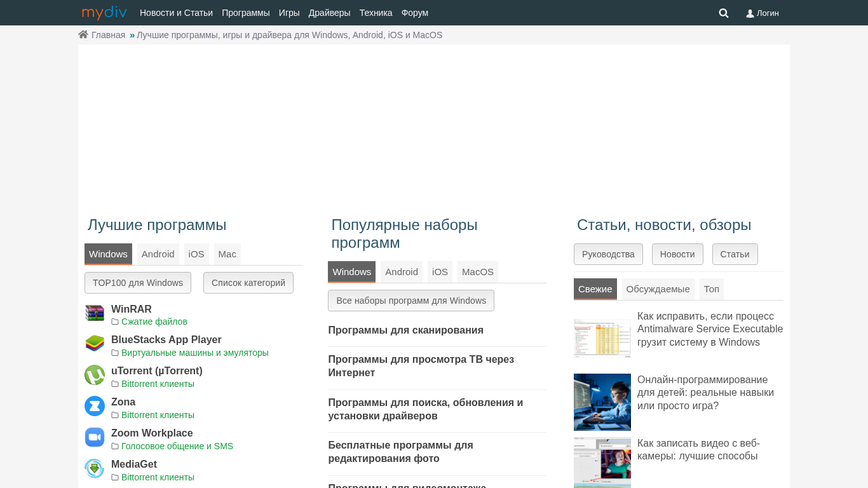The width and height of the screenshot is (868, 488).
Task: Click the home icon in breadcrumbs
Action: (83, 35)
